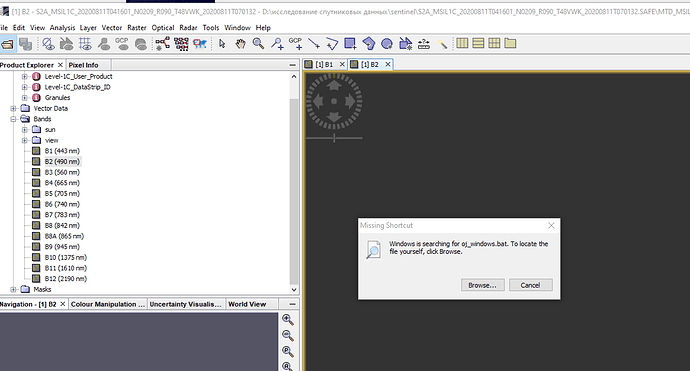
Task: Close the [1] B2 image tab
Action: pos(388,65)
